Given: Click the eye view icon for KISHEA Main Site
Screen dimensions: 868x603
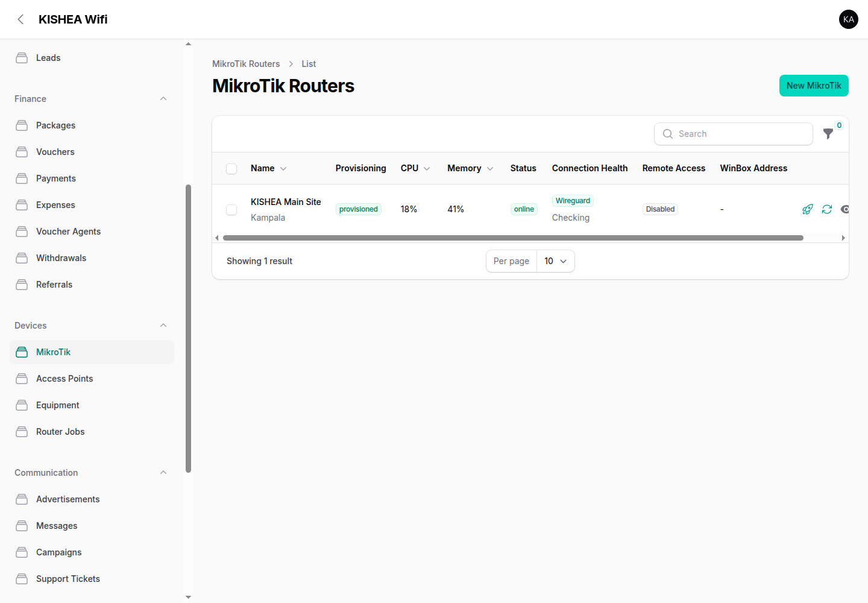Looking at the screenshot, I should (x=845, y=209).
